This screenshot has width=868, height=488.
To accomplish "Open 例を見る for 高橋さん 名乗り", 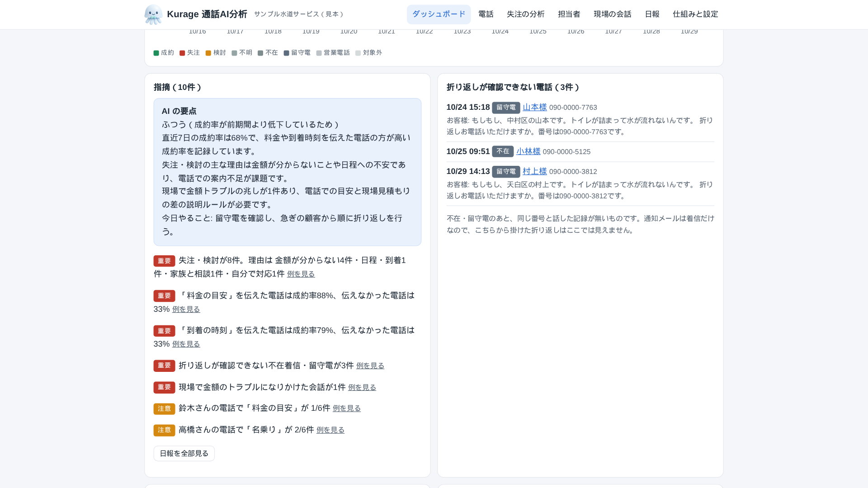I will [330, 430].
